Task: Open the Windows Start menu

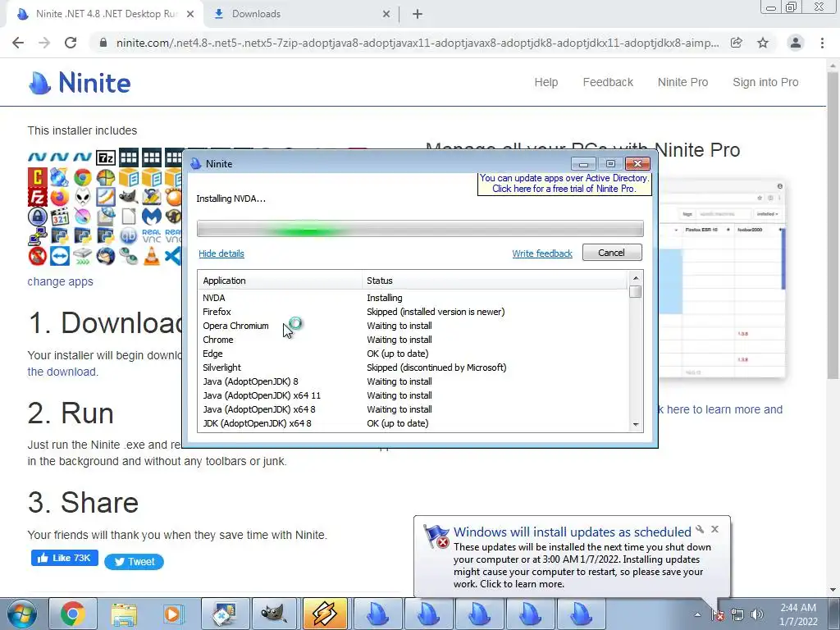Action: coord(22,614)
